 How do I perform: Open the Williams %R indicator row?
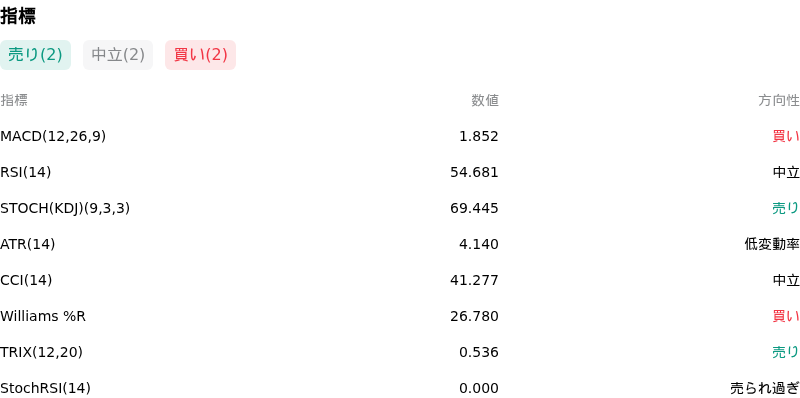[x=400, y=316]
